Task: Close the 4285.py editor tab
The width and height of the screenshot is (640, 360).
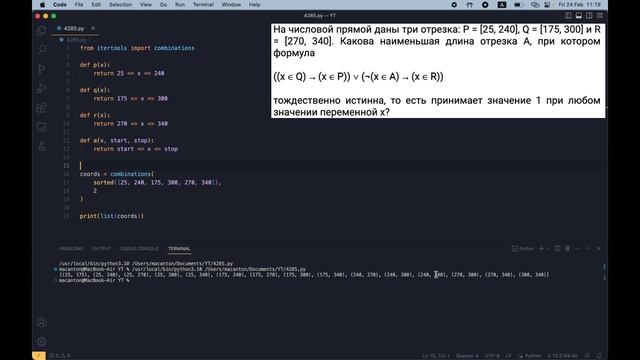Action: tap(93, 28)
